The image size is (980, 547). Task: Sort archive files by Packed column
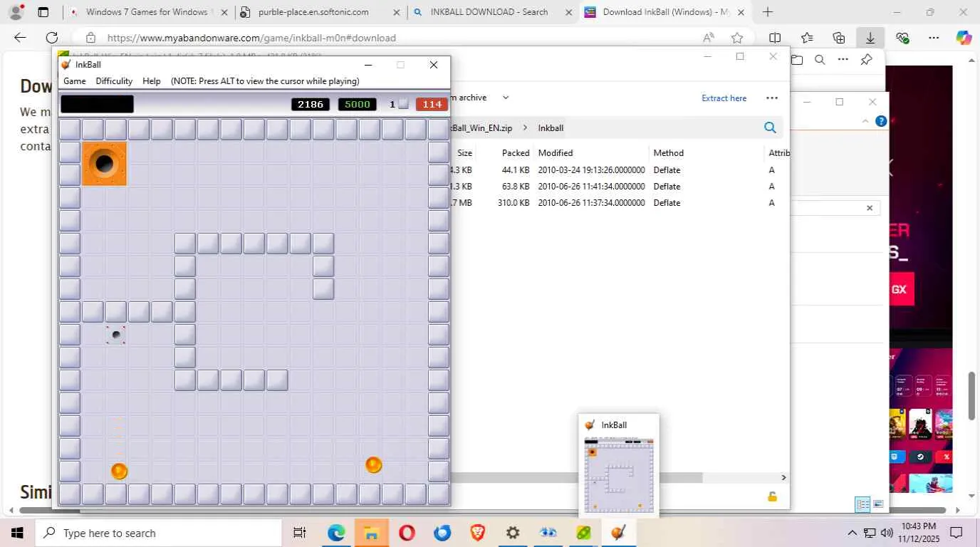click(516, 152)
